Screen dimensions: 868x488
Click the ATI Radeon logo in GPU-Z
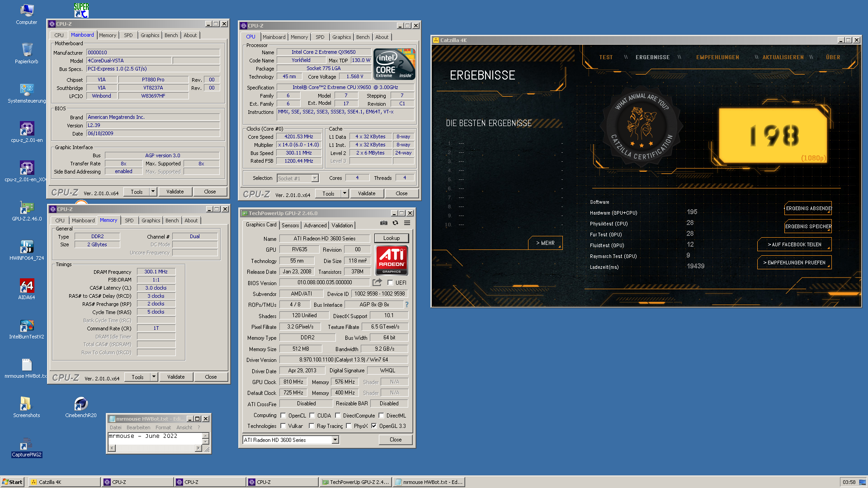392,261
